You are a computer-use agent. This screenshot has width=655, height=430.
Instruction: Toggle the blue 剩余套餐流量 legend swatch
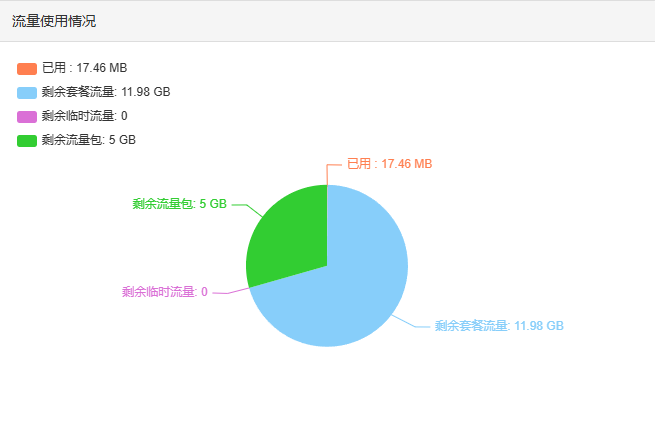click(x=27, y=93)
